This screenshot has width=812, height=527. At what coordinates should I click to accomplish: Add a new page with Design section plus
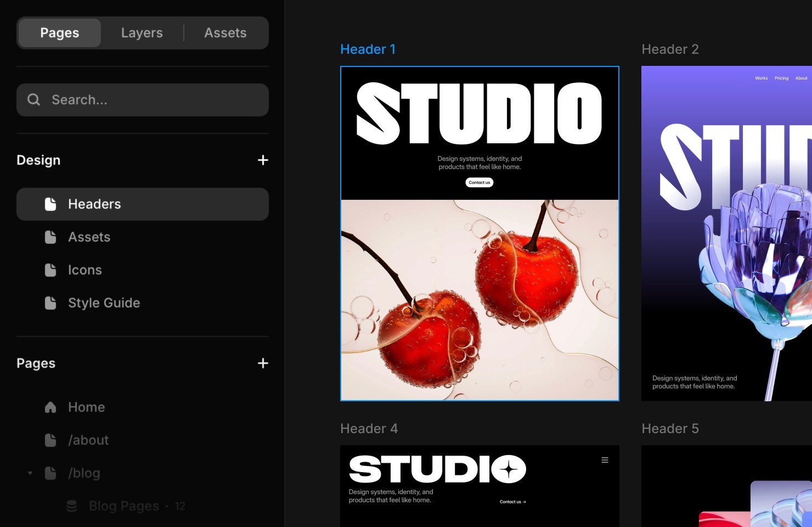pos(263,160)
